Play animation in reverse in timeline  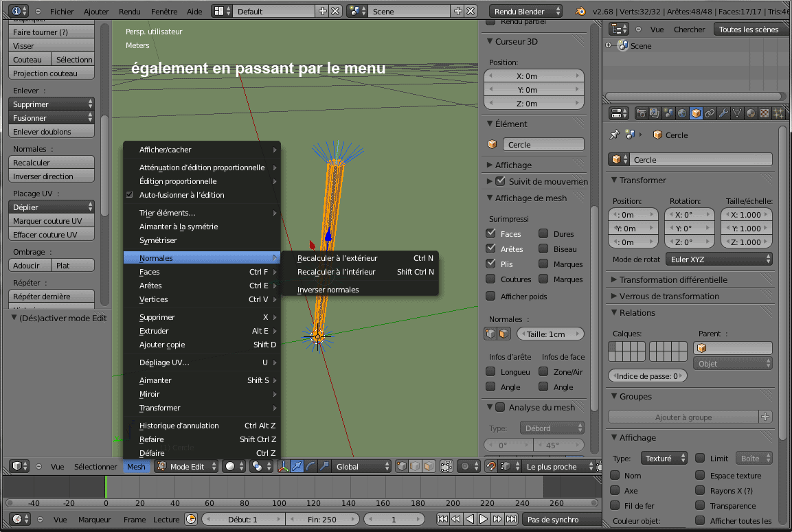tap(470, 519)
